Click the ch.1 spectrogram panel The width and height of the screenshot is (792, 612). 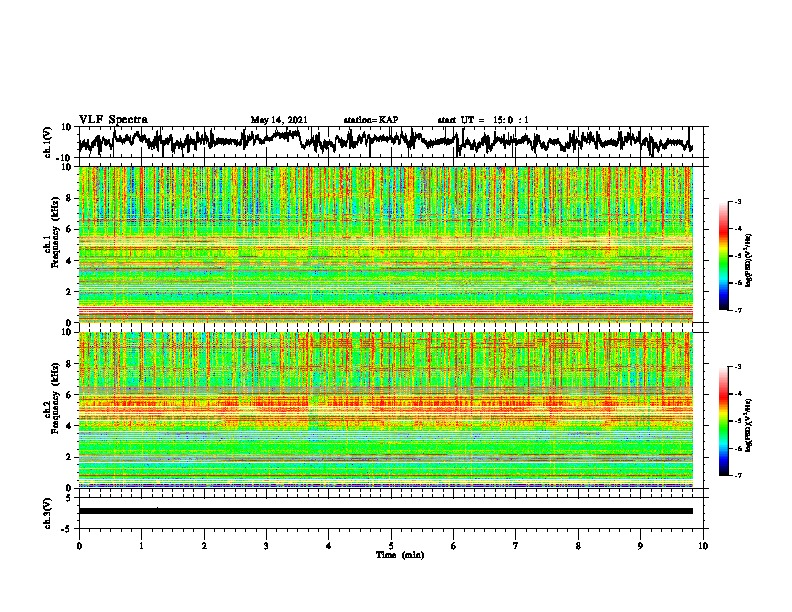(386, 244)
